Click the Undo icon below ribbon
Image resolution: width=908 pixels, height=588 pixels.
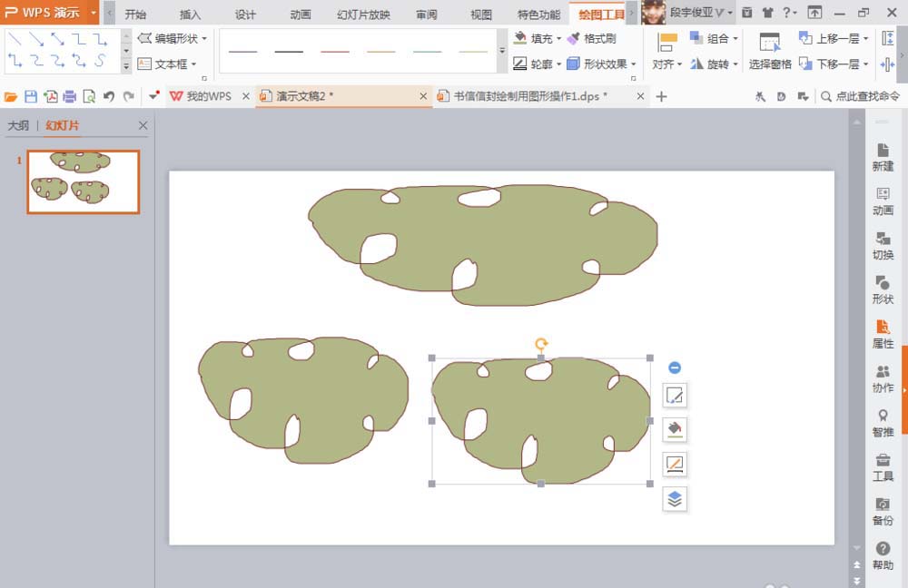point(107,94)
